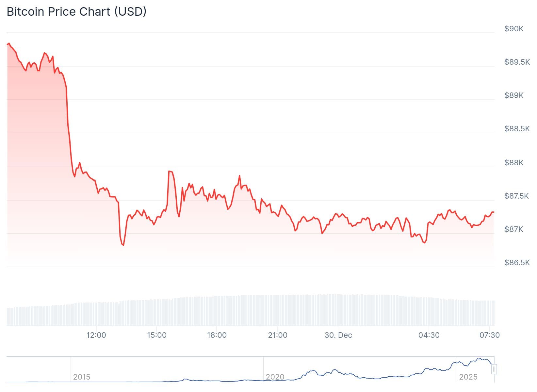
Task: Click the $88.5K price axis label
Action: coord(517,129)
